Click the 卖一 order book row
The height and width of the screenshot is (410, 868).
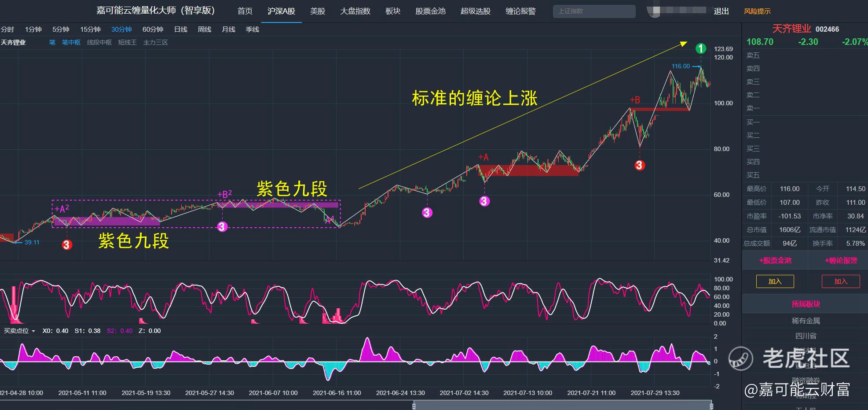tap(805, 108)
